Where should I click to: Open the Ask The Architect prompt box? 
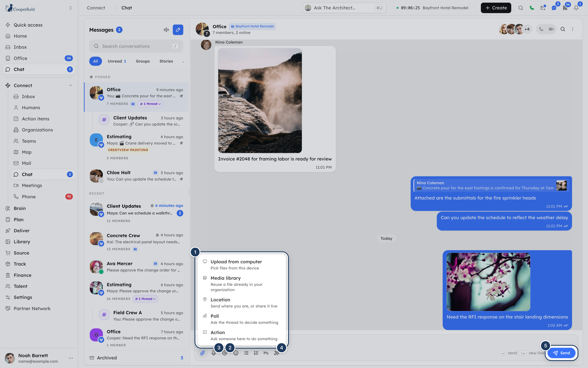[344, 8]
